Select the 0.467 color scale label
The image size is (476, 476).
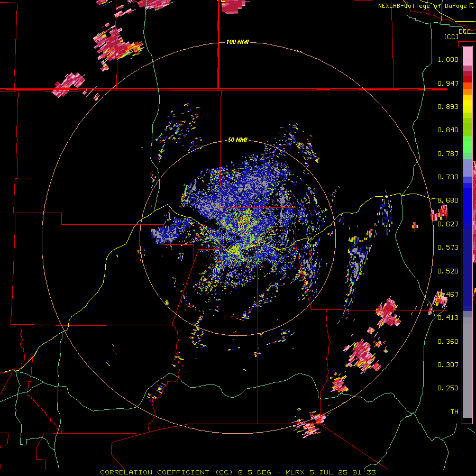pyautogui.click(x=448, y=295)
